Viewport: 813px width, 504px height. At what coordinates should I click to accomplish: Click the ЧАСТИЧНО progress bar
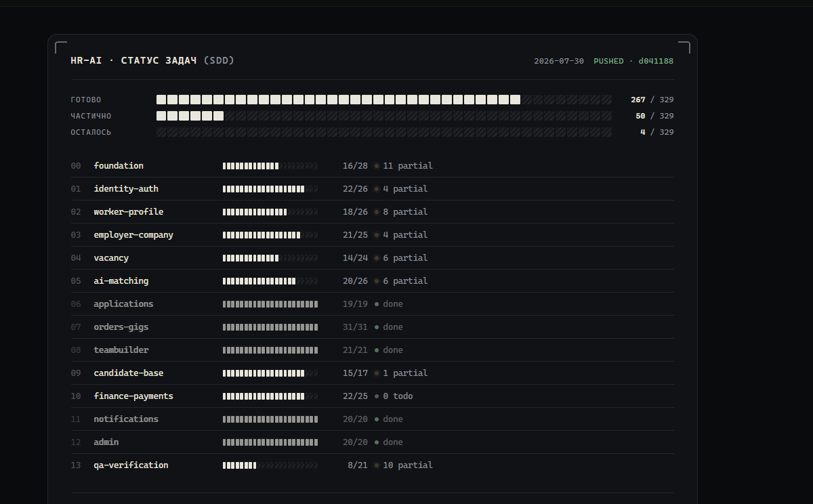click(384, 116)
